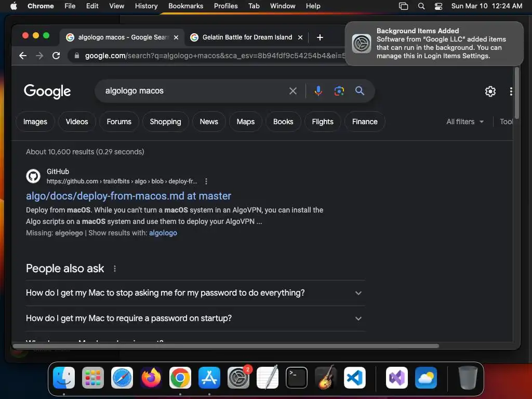This screenshot has height=399, width=532.
Task: Start voice search with the microphone icon
Action: [318, 91]
